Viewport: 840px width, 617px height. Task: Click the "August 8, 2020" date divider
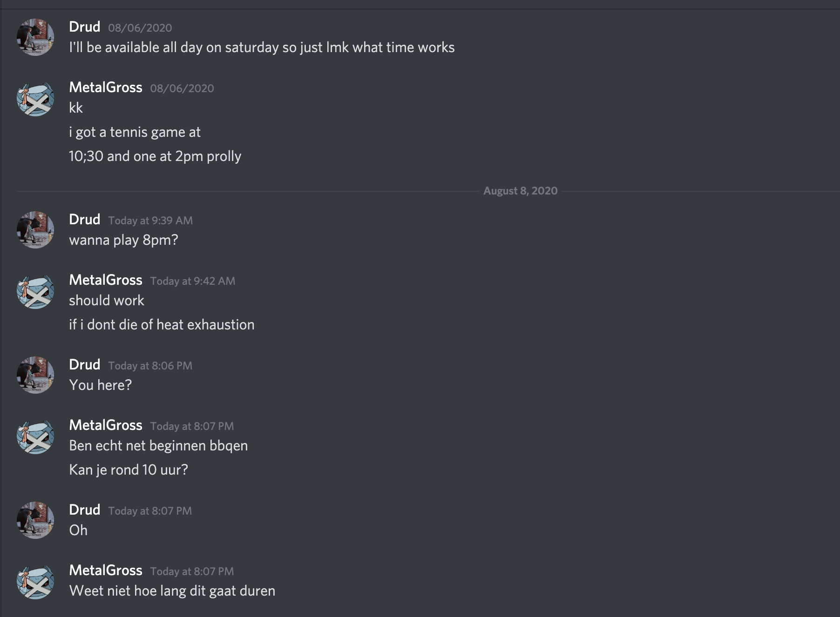[x=520, y=191]
